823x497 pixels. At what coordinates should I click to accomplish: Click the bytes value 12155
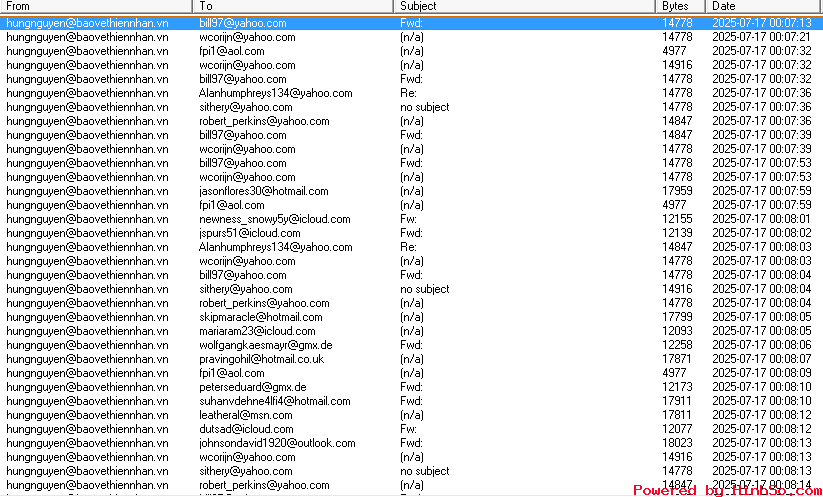(x=677, y=219)
